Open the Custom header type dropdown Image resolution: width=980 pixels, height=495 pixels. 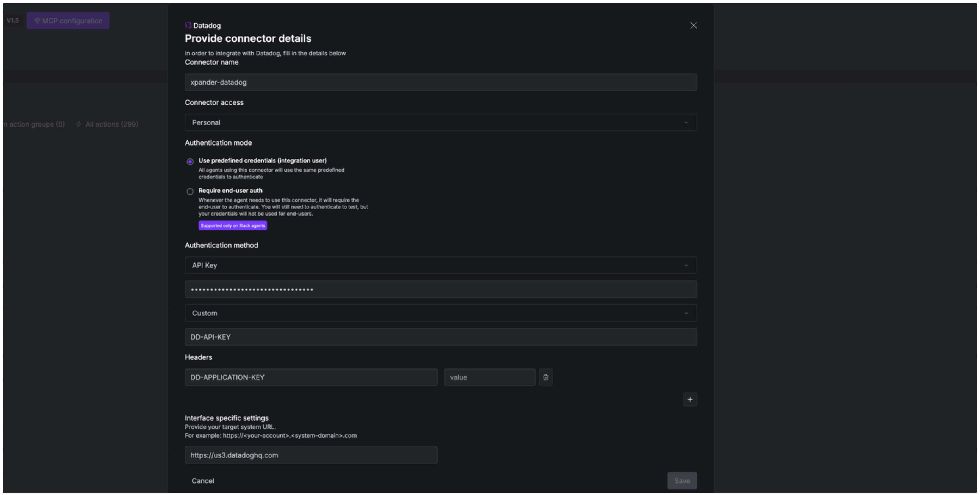coord(440,313)
